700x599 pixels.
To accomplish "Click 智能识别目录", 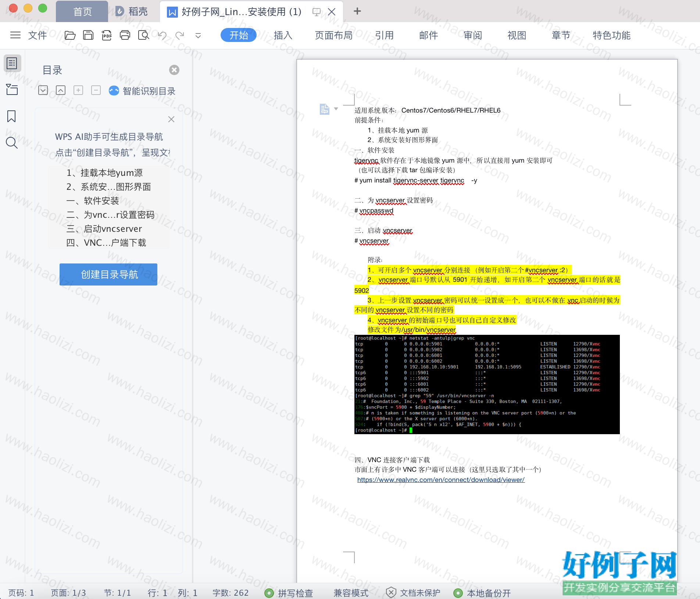I will tap(142, 91).
